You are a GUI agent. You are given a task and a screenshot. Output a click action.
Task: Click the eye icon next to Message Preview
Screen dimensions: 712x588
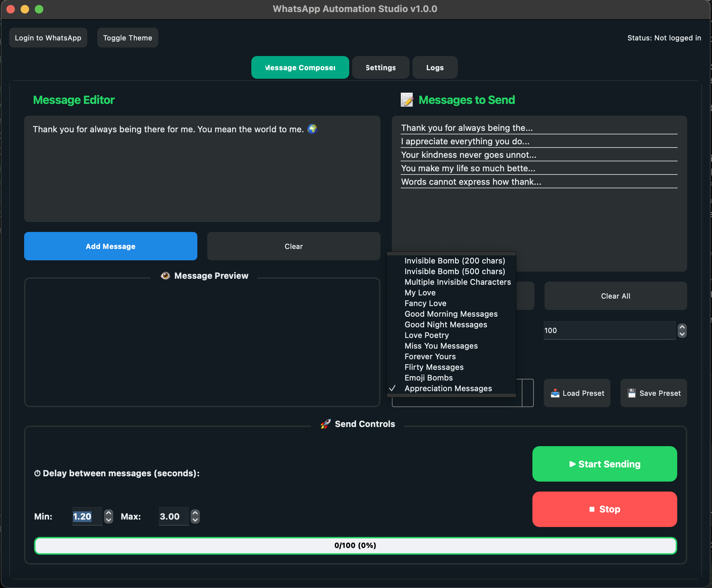(165, 275)
